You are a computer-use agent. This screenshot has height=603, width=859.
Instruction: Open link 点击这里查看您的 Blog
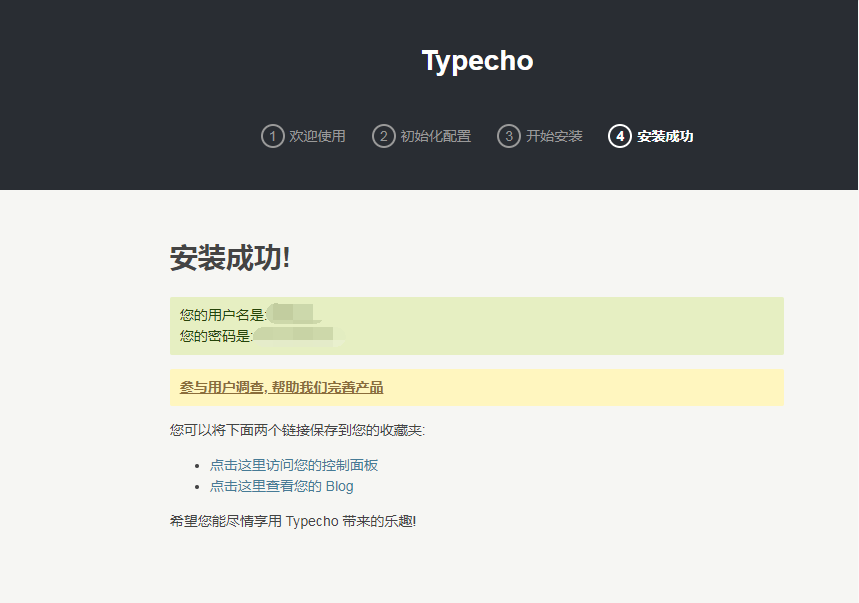point(282,486)
